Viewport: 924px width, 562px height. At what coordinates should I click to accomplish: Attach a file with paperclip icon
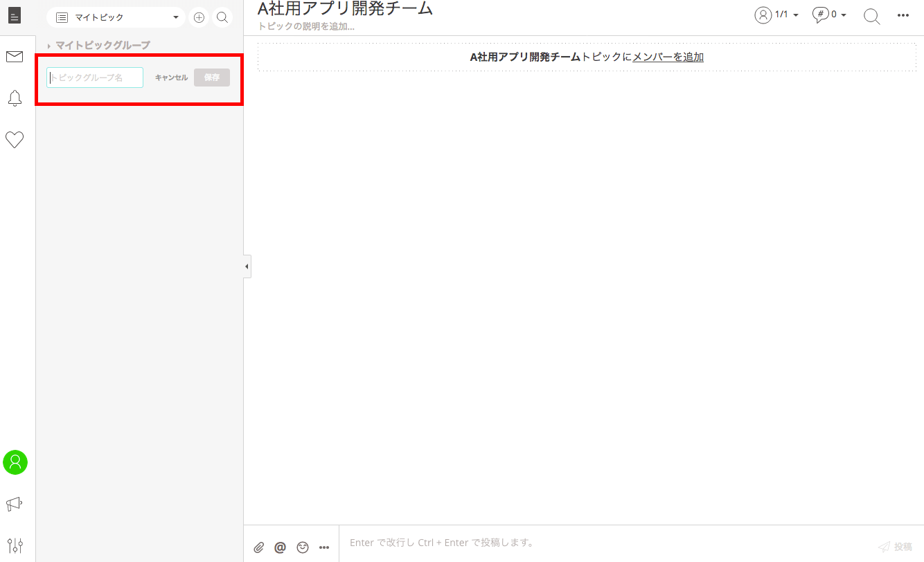coord(258,547)
